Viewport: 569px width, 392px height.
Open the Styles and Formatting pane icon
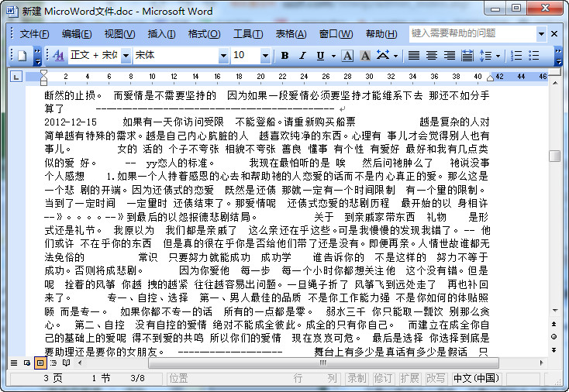click(58, 56)
